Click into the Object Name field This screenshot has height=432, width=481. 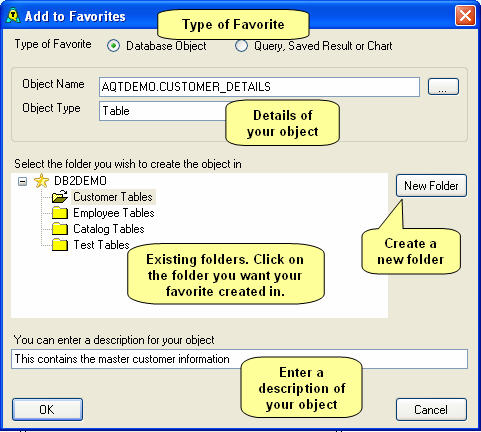tap(259, 87)
